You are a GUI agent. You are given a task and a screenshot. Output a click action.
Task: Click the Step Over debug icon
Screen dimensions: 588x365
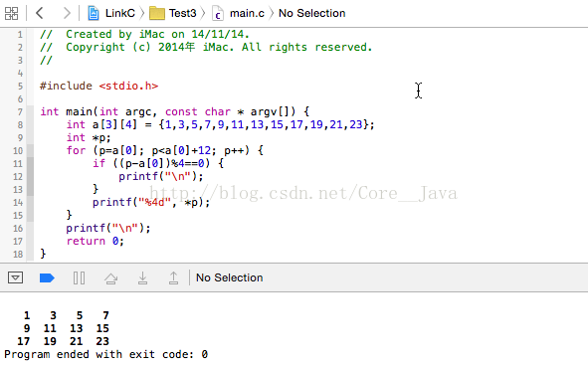[110, 278]
